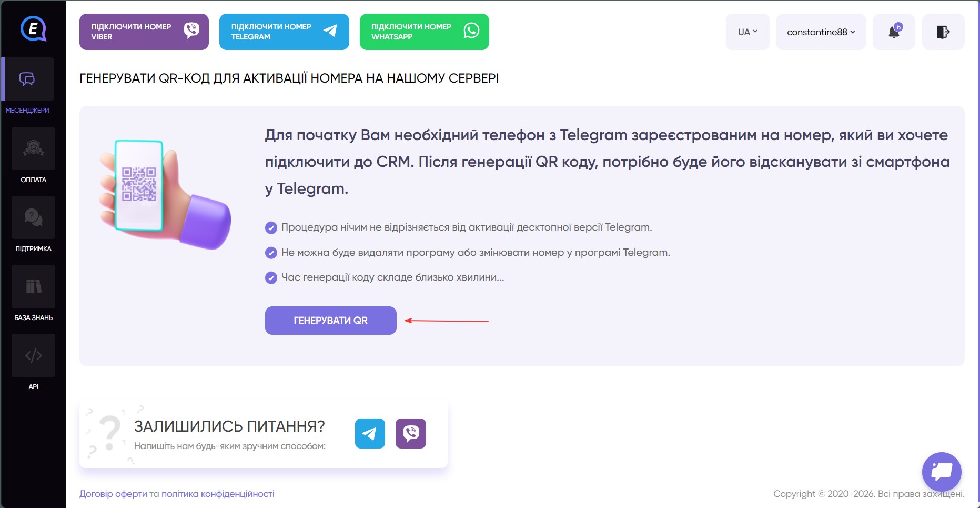Contact support via Viber icon
The width and height of the screenshot is (980, 508).
(x=411, y=433)
